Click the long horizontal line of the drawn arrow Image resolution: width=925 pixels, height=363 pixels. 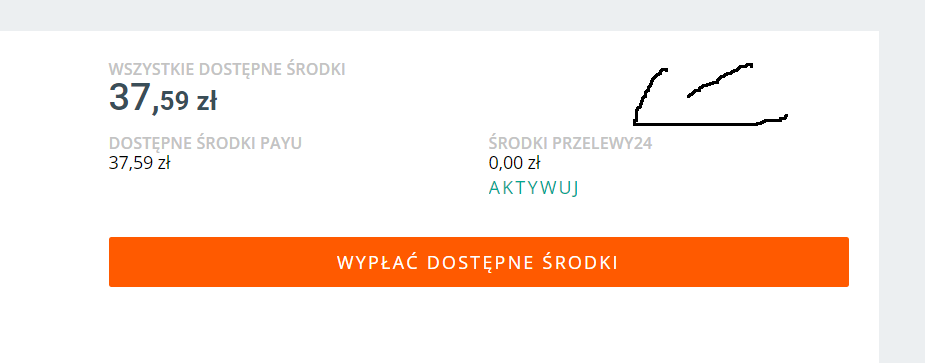point(710,121)
